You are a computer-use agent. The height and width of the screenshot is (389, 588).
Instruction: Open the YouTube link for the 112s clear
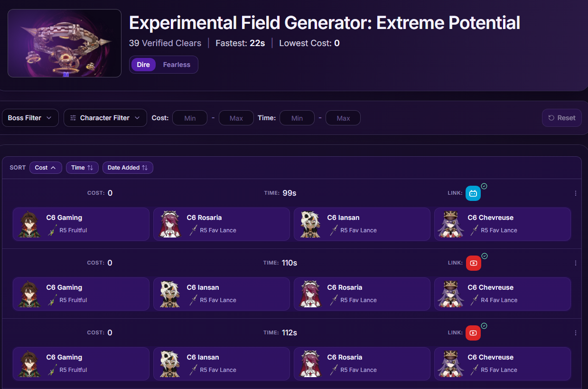pyautogui.click(x=473, y=333)
